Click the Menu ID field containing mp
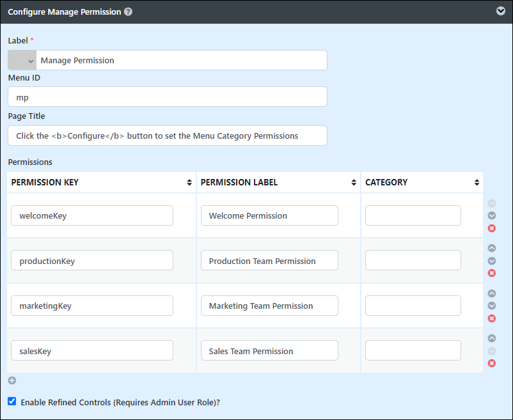Image resolution: width=513 pixels, height=420 pixels. [x=168, y=97]
